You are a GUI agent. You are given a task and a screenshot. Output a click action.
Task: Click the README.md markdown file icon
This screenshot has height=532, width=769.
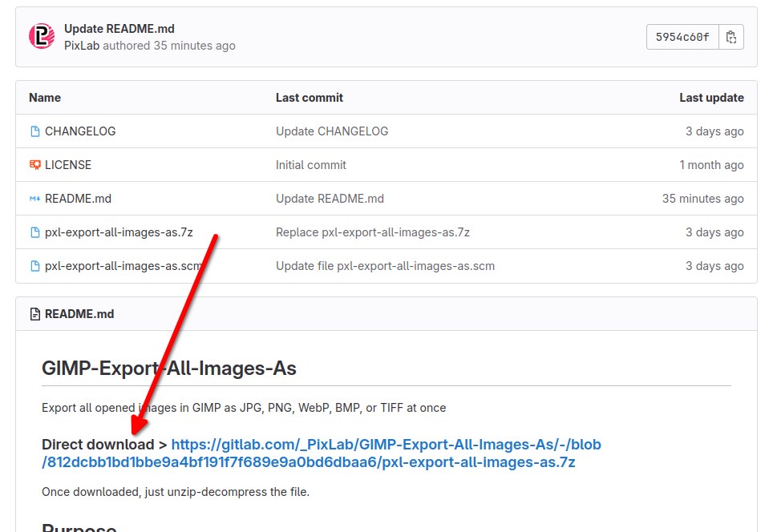click(x=34, y=199)
